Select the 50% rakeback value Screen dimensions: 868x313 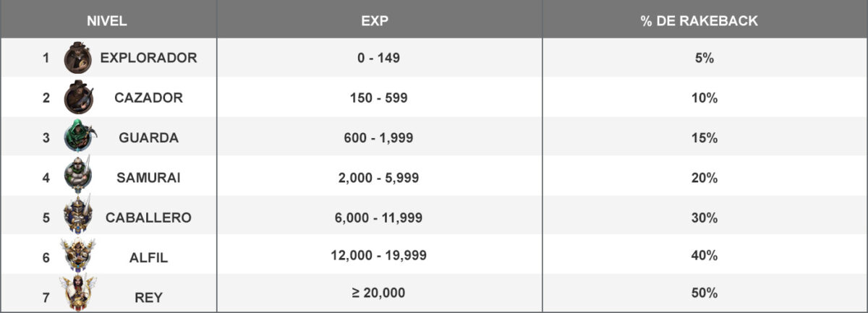[704, 293]
